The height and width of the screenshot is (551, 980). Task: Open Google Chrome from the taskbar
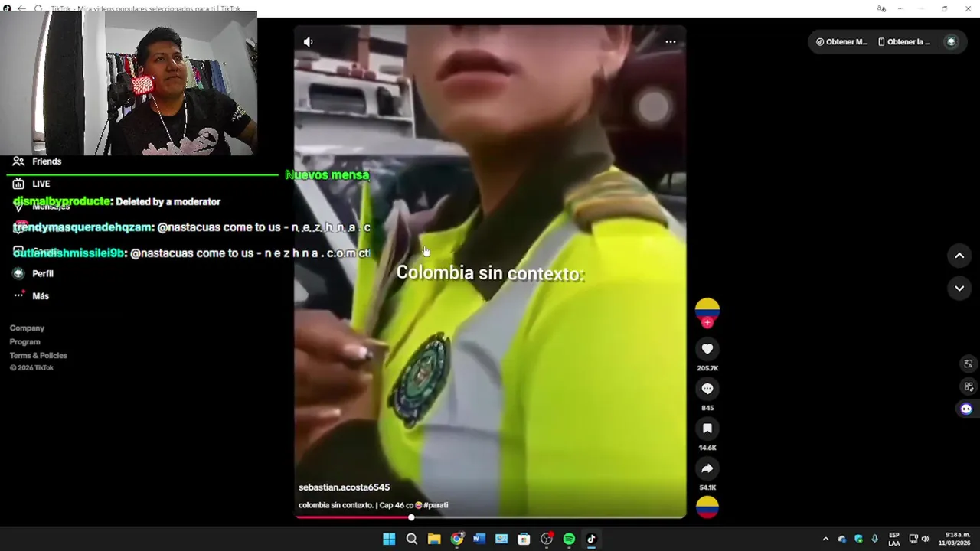tap(457, 539)
